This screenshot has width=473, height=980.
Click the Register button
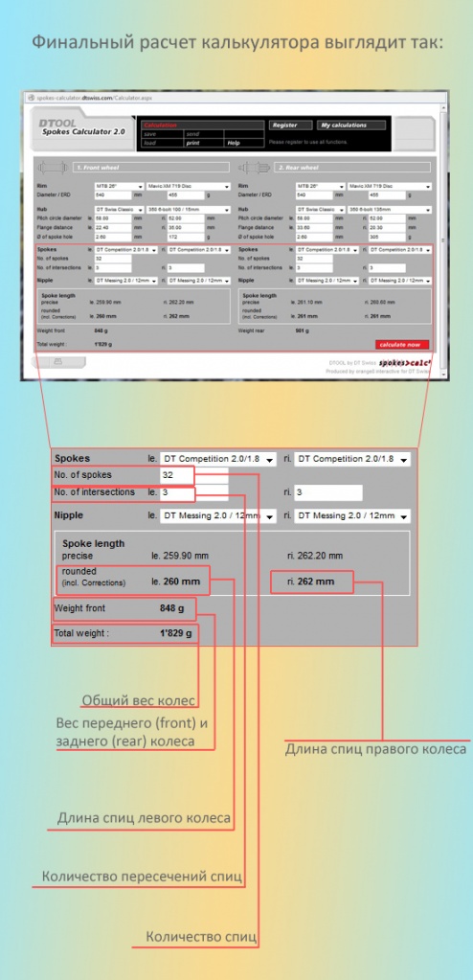[x=290, y=125]
